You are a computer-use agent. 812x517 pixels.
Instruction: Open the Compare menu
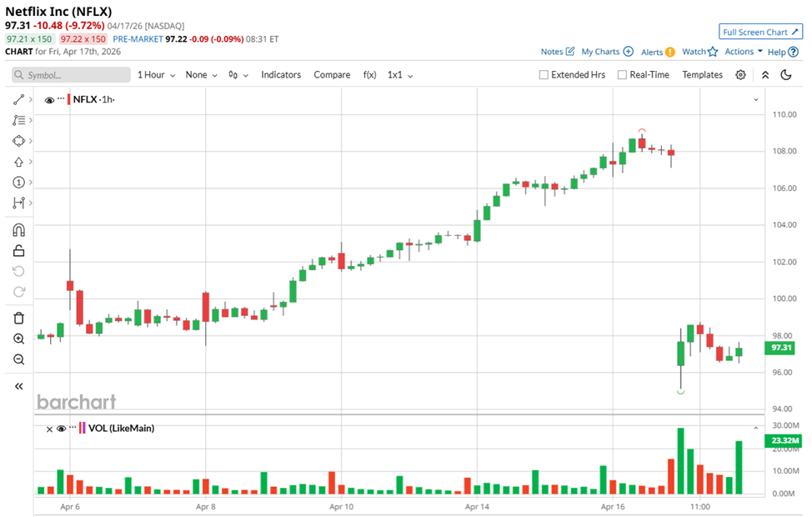point(332,75)
